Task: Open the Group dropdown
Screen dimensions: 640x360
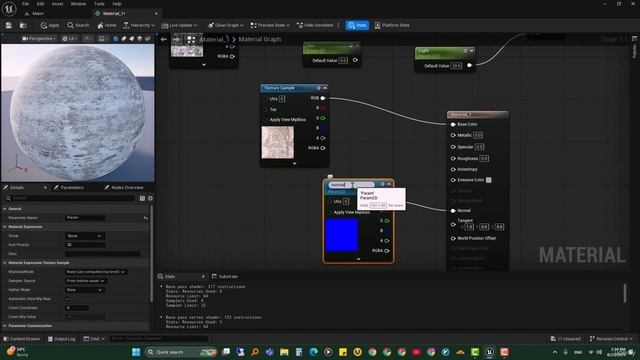Action: (x=85, y=236)
